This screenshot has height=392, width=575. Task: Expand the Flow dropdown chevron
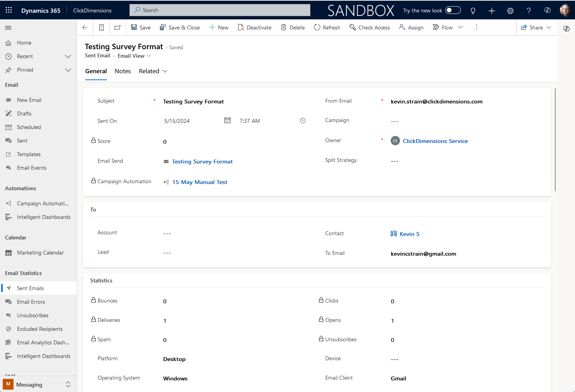coord(460,28)
